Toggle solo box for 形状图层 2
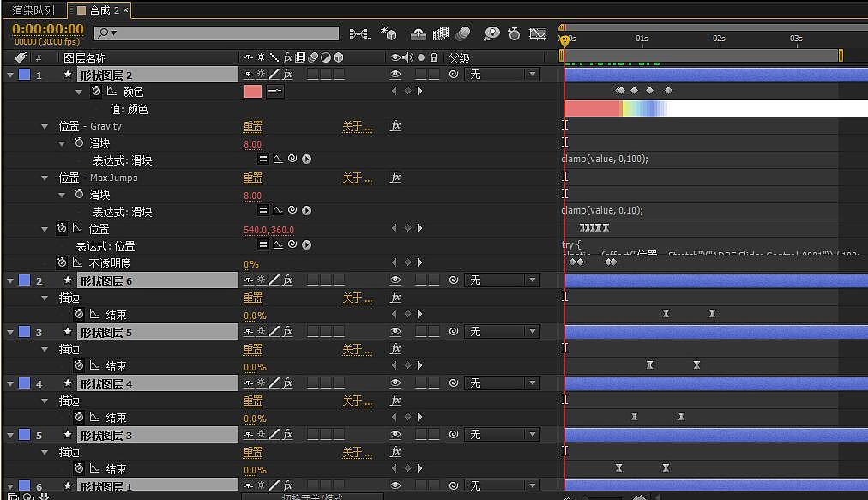This screenshot has height=500, width=868. (421, 75)
